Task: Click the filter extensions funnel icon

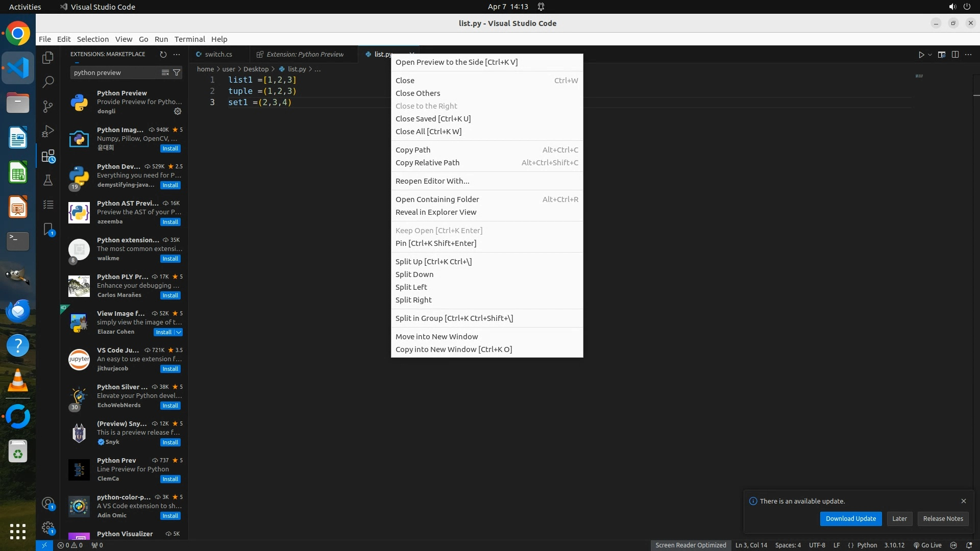Action: 177,73
